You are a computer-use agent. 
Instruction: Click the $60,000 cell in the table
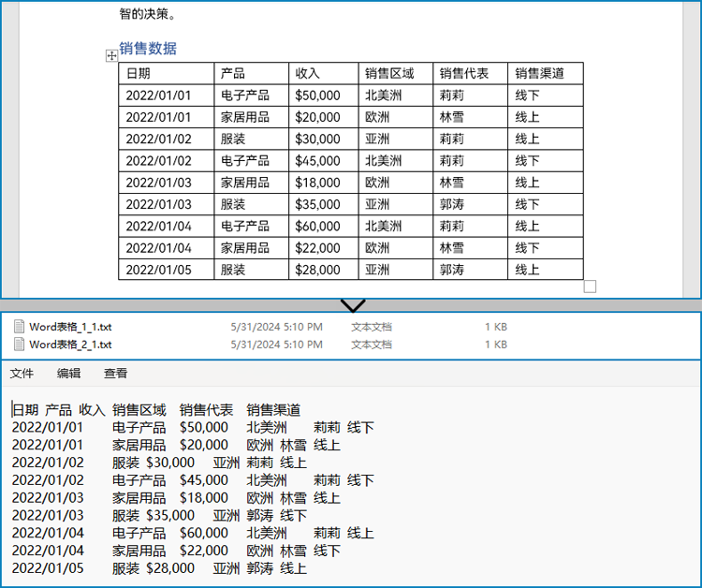pyautogui.click(x=323, y=227)
